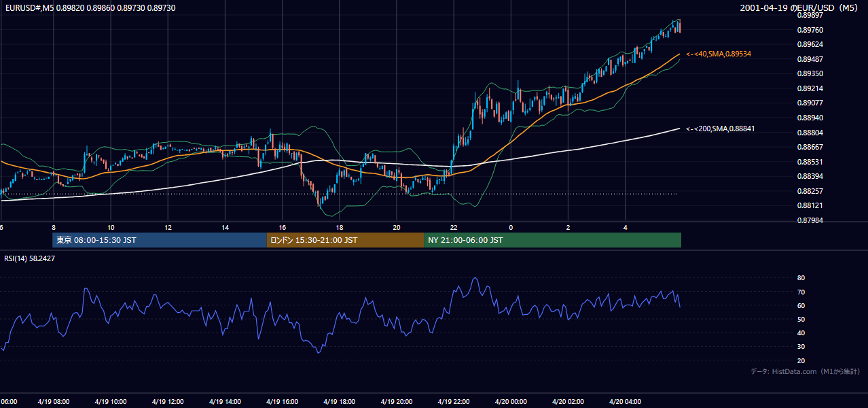Image resolution: width=868 pixels, height=408 pixels.
Task: Click hour 18 label under the price chart
Action: tap(339, 228)
